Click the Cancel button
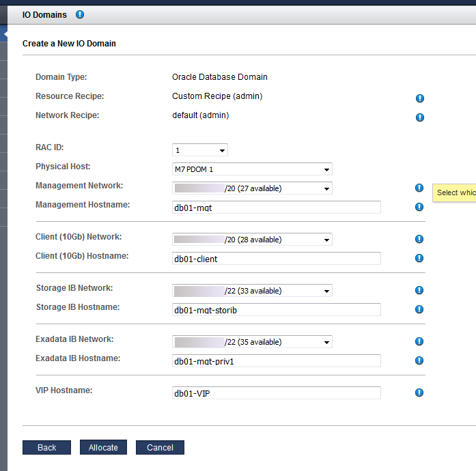476x471 pixels. [160, 447]
